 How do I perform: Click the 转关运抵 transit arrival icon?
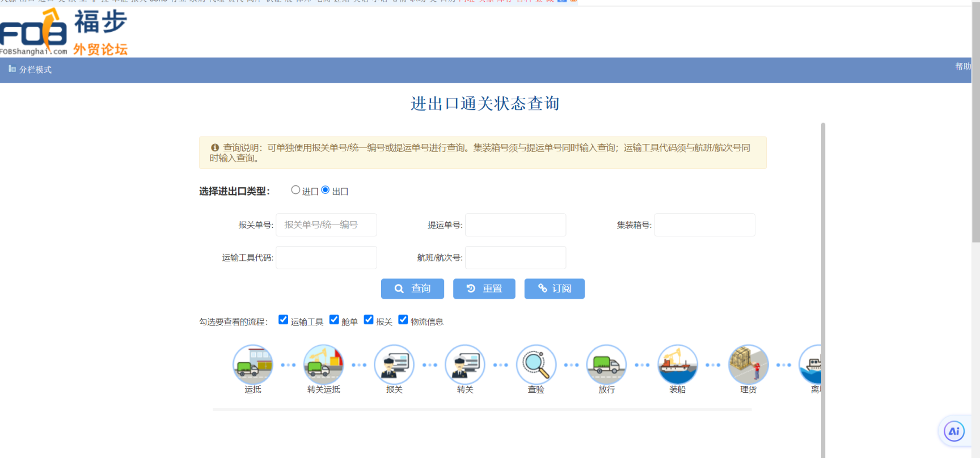pos(323,364)
